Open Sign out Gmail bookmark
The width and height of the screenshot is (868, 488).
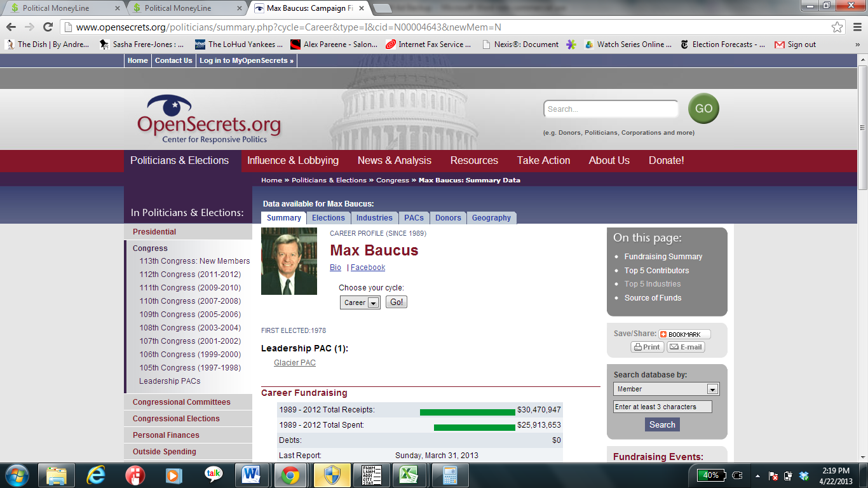click(795, 44)
